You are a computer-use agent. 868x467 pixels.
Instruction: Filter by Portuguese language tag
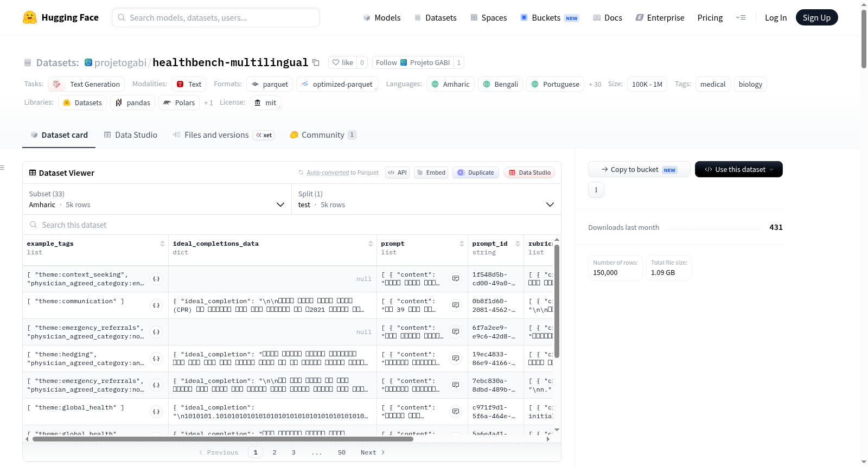coord(555,84)
